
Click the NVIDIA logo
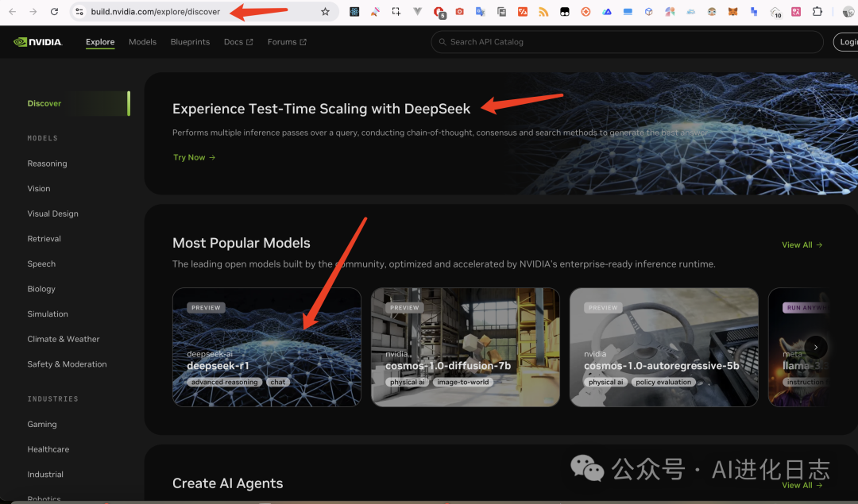pos(38,42)
